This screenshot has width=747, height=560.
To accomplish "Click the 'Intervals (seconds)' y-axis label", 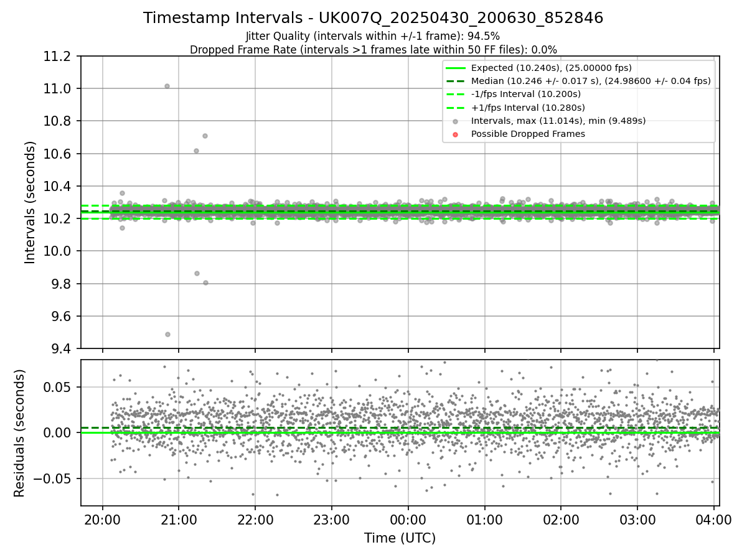I will [31, 202].
